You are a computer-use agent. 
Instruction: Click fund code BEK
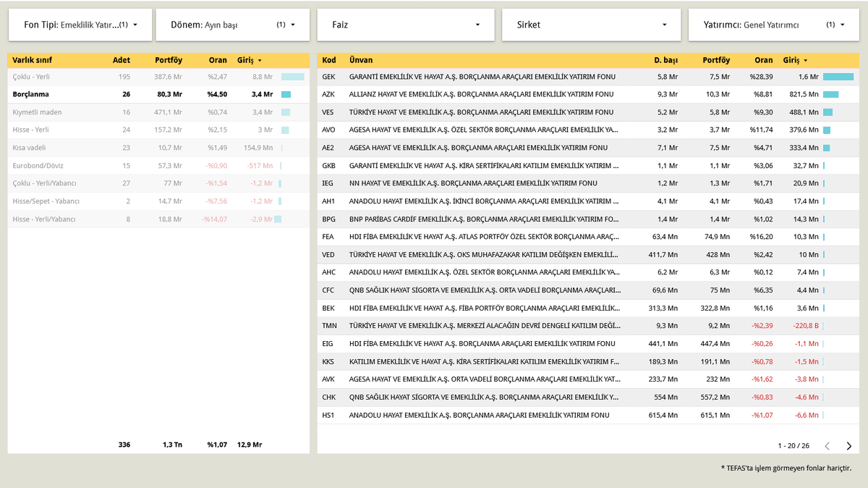coord(328,308)
